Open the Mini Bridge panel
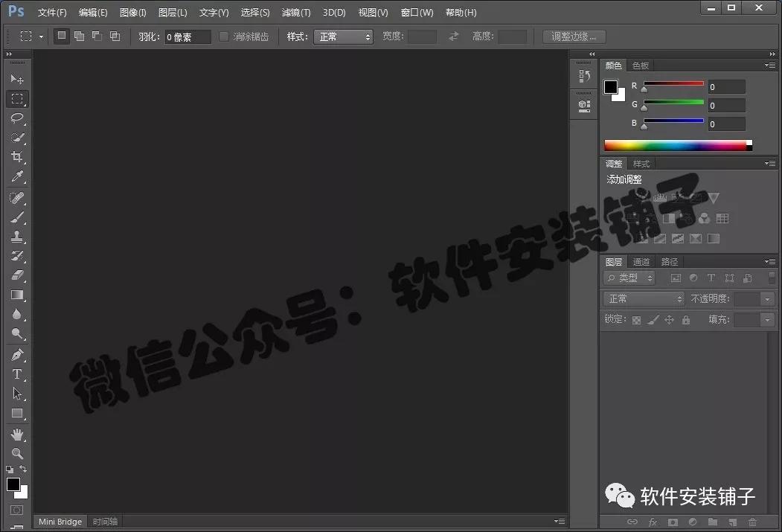This screenshot has width=782, height=532. (60, 521)
